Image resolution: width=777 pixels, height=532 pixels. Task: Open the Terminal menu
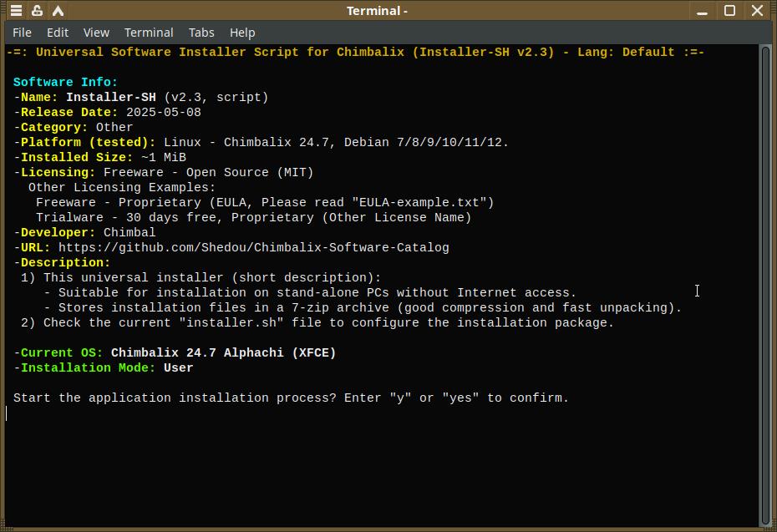coord(149,33)
